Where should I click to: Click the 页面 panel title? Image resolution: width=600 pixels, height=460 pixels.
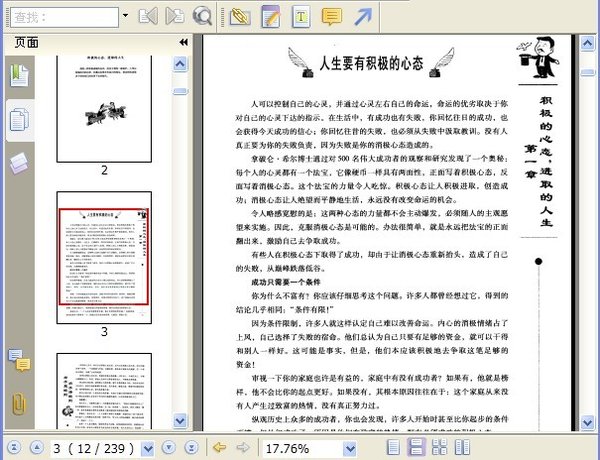[26, 42]
